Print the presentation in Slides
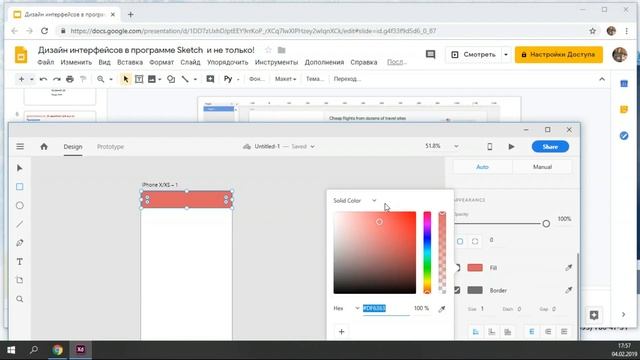The image size is (640, 360). tap(70, 79)
